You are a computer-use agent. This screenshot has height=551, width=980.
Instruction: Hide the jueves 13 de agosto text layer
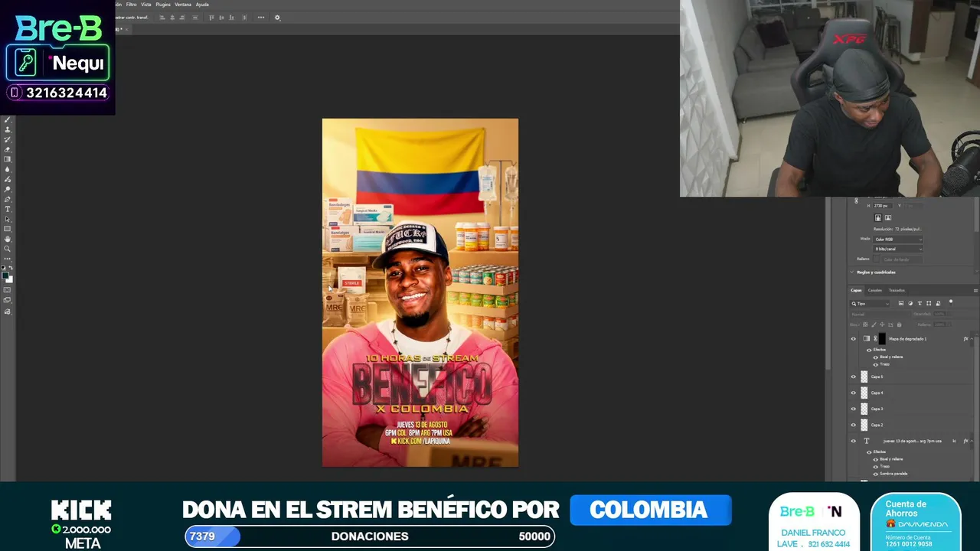pos(854,441)
